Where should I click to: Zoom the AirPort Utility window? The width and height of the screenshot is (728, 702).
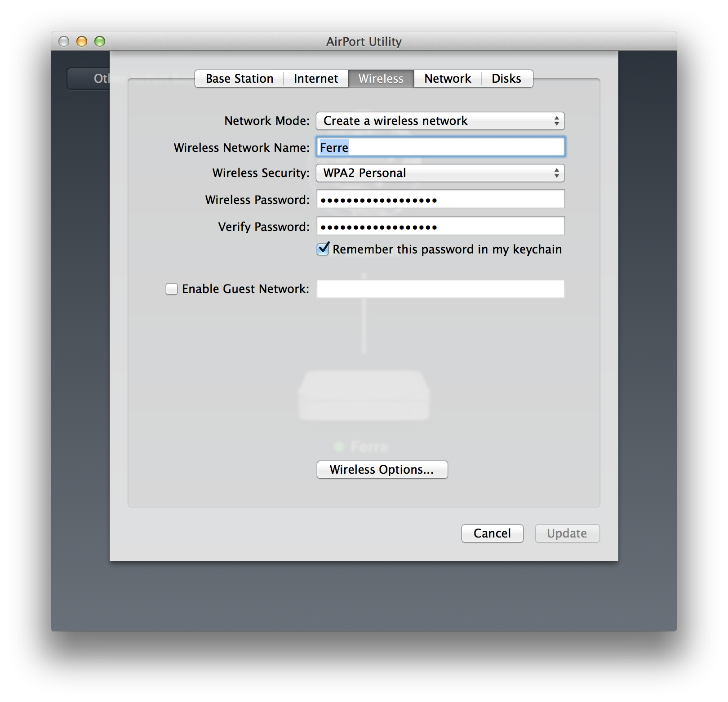[x=100, y=41]
